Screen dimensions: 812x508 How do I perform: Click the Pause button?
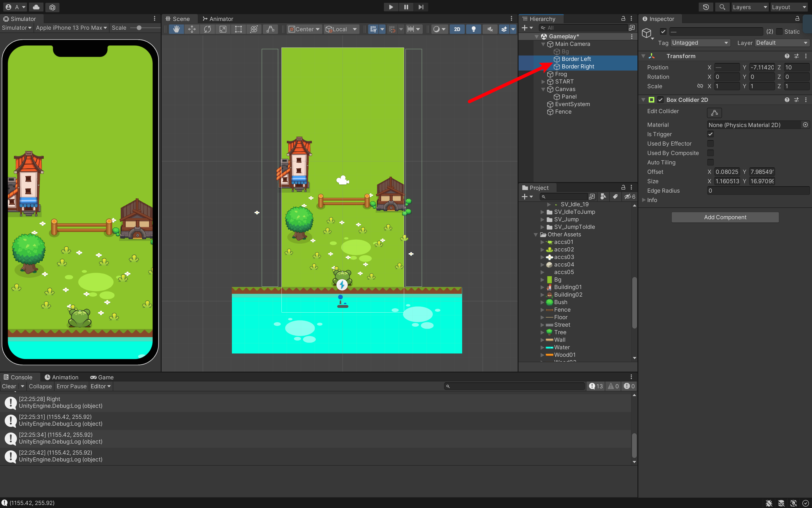tap(406, 7)
